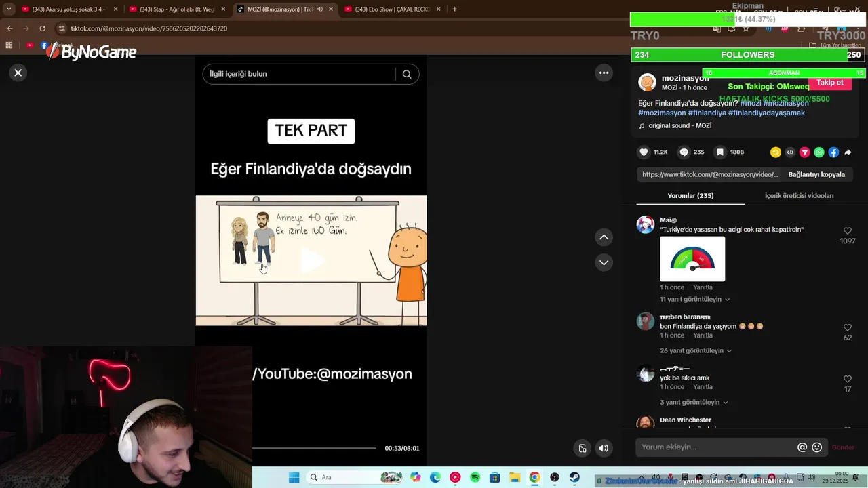Reply 'Yanıtla' to Mai@'s comment
This screenshot has width=868, height=488.
703,287
